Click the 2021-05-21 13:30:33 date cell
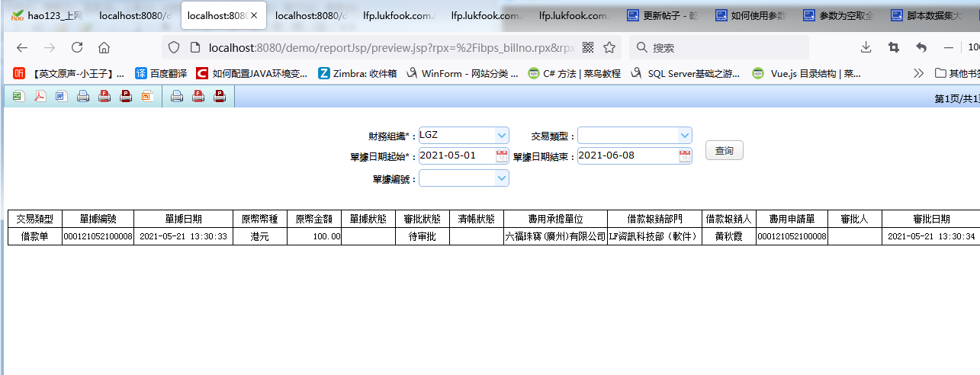 pyautogui.click(x=183, y=236)
